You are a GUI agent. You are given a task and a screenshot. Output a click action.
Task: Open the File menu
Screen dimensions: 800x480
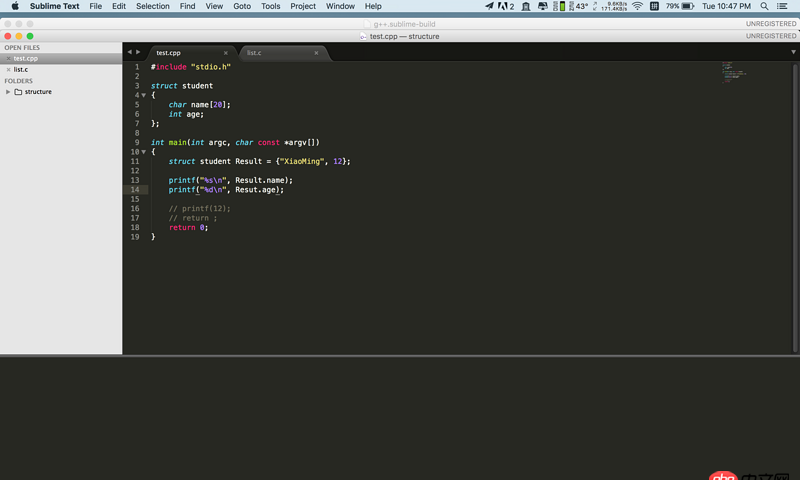[95, 6]
